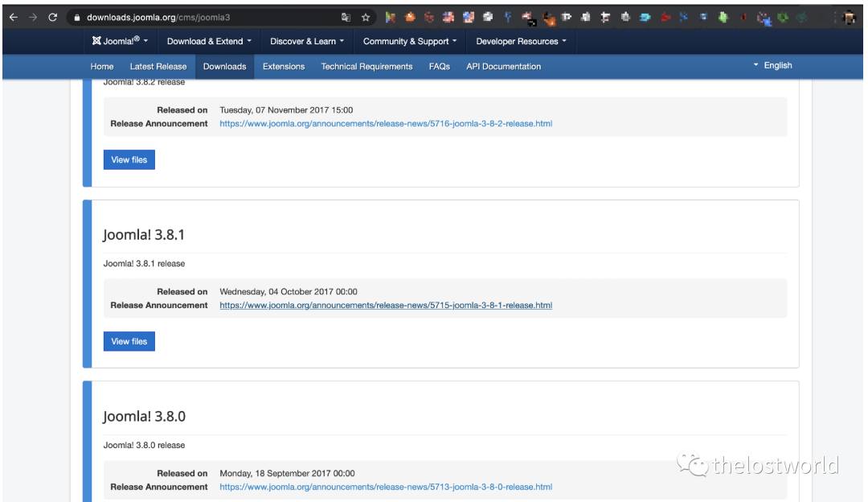Viewport: 868px width, 502px height.
Task: Expand the Discover & Learn menu
Action: click(307, 41)
